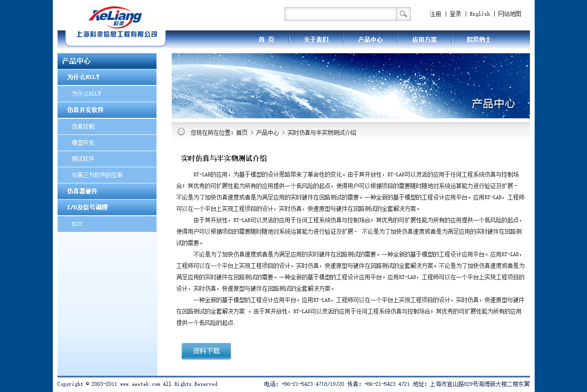Image resolution: width=587 pixels, height=392 pixels.
Task: Click the search text input field
Action: click(340, 14)
